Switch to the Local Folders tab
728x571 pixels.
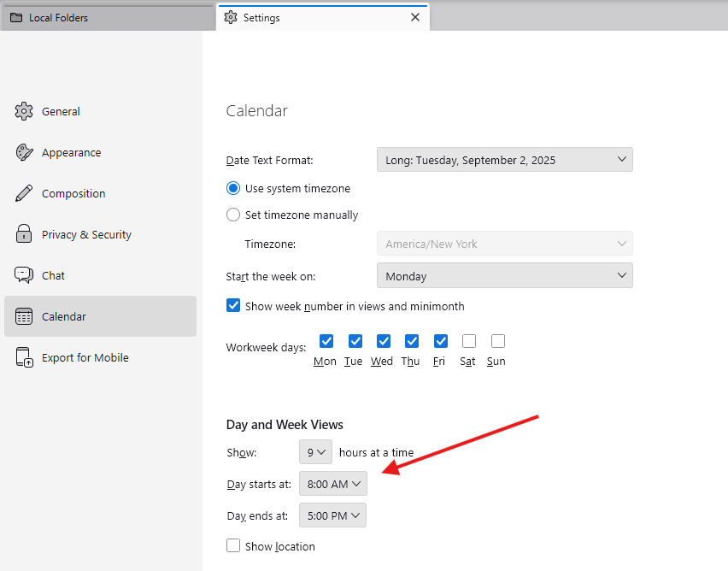pyautogui.click(x=107, y=17)
